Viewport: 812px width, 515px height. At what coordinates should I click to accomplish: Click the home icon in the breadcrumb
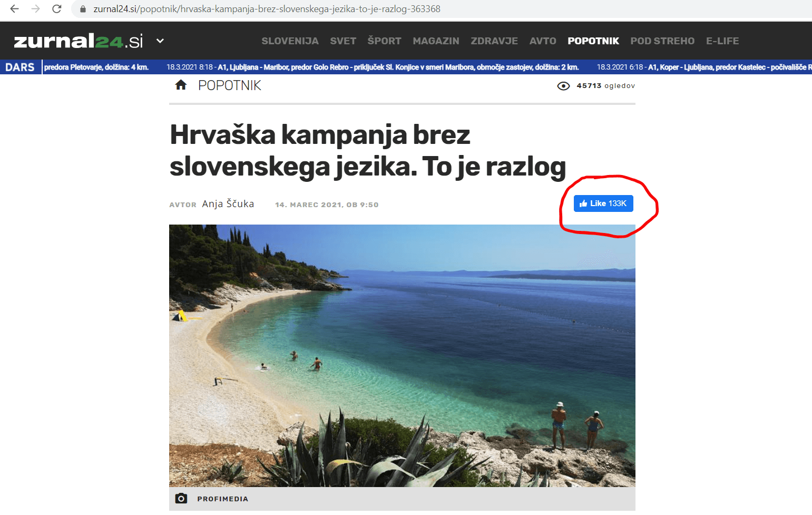[181, 85]
